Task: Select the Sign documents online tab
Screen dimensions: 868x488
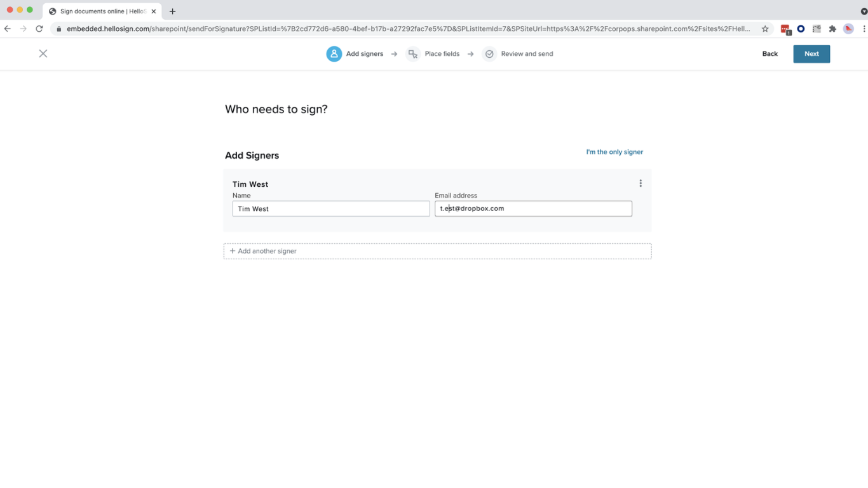Action: tap(102, 11)
